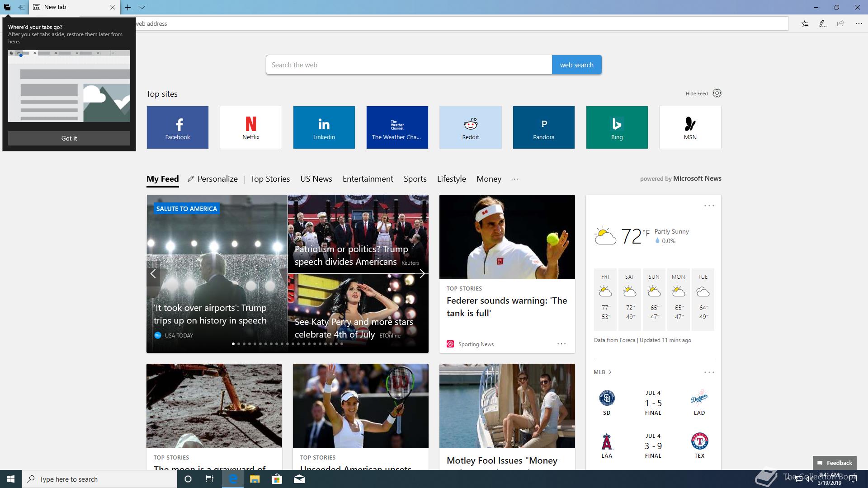The width and height of the screenshot is (868, 488).
Task: Click tennis player story thumbnail
Action: [x=361, y=406]
